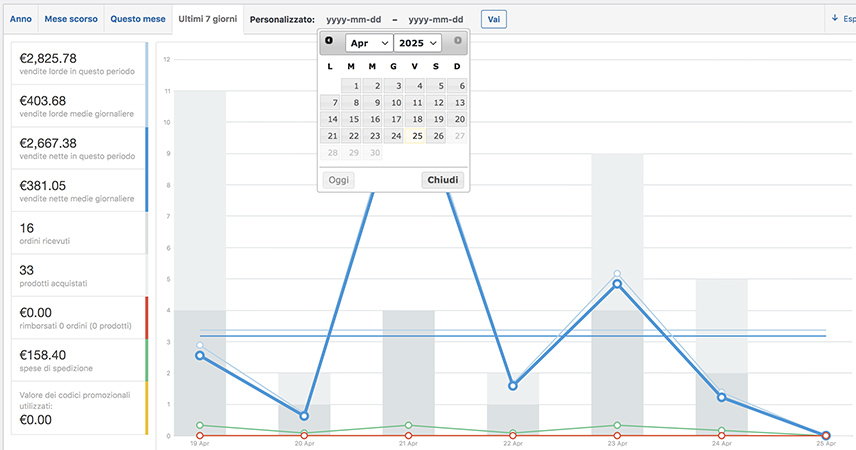Image resolution: width=856 pixels, height=450 pixels.
Task: Switch to the Mese scorso tab
Action: (x=71, y=19)
